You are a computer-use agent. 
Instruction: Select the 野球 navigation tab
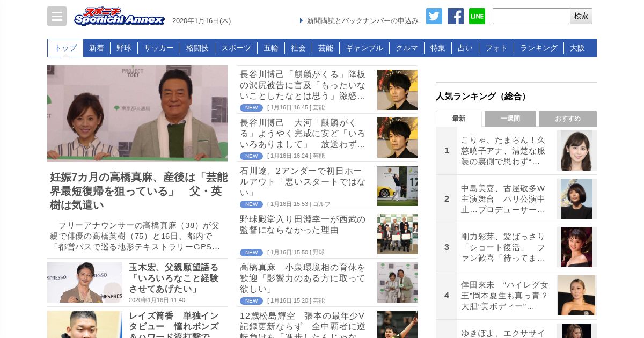pyautogui.click(x=124, y=48)
